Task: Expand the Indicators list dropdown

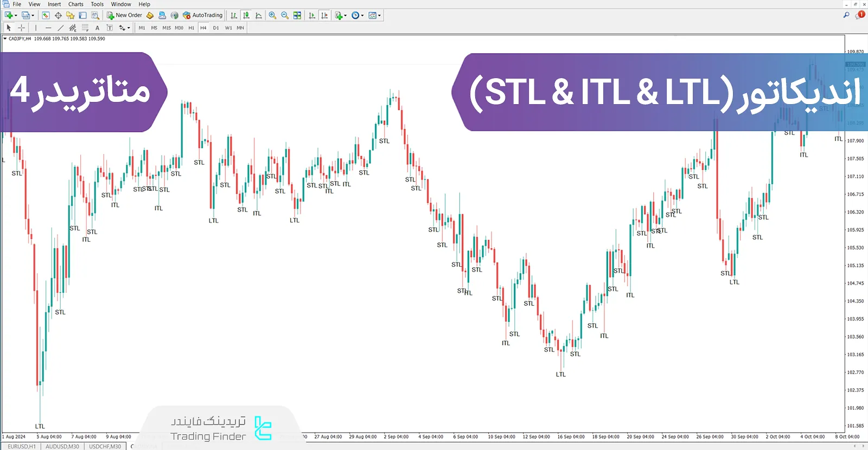Action: (x=345, y=16)
